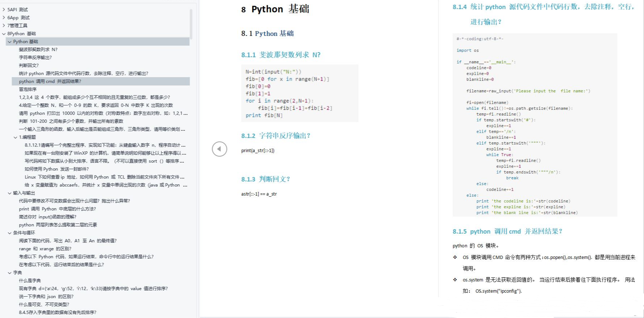The width and height of the screenshot is (644, 318).
Task: Collapse the 8Python 基础 section
Action: (4, 33)
